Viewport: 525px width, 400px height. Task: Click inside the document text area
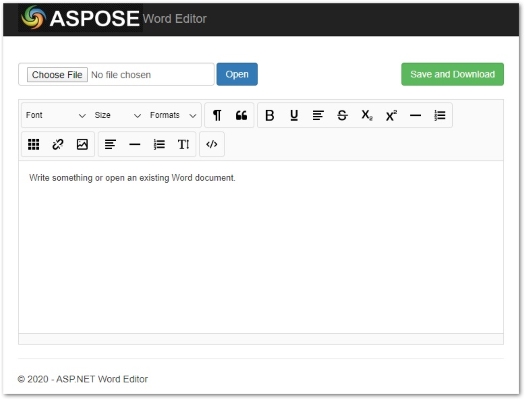coord(261,247)
